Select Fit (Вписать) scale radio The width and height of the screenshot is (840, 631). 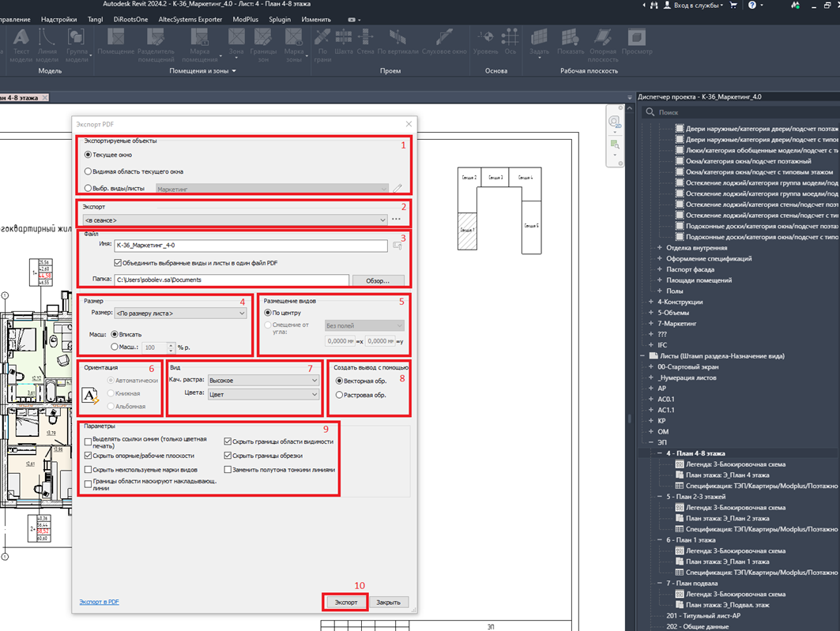[114, 334]
